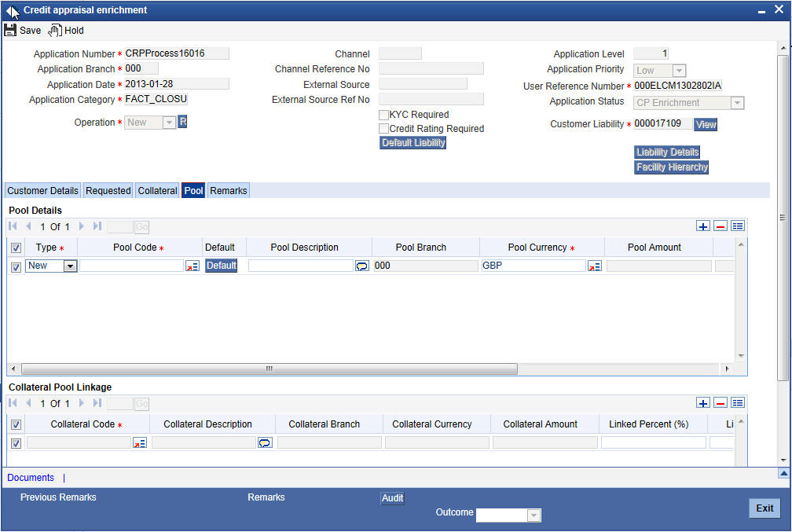
Task: Go to next page of Collateral Pool Linkage
Action: [x=82, y=403]
